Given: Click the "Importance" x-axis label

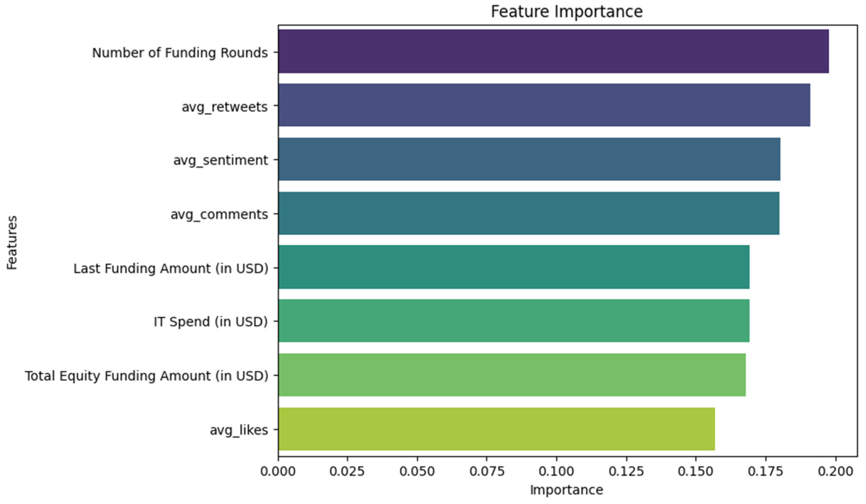Looking at the screenshot, I should [x=566, y=490].
